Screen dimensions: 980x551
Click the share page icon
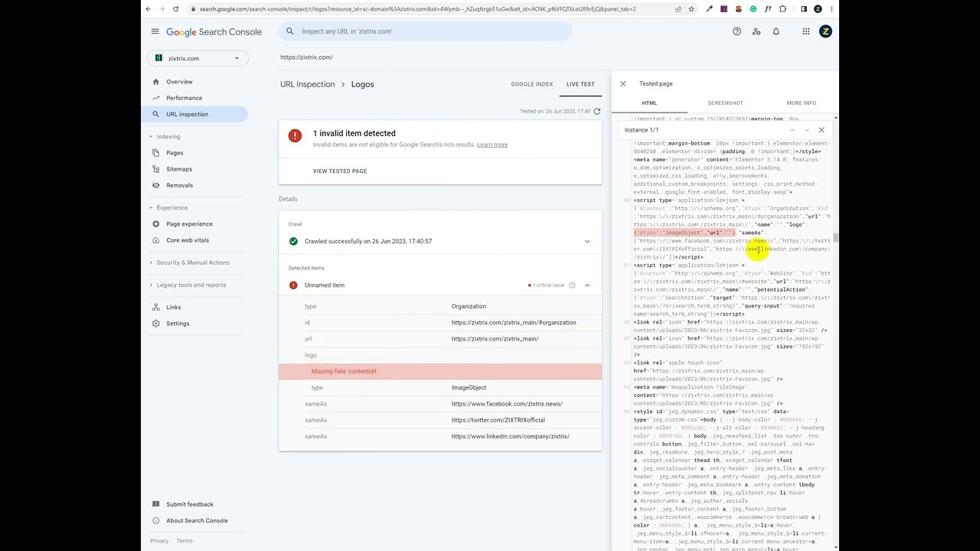(678, 9)
